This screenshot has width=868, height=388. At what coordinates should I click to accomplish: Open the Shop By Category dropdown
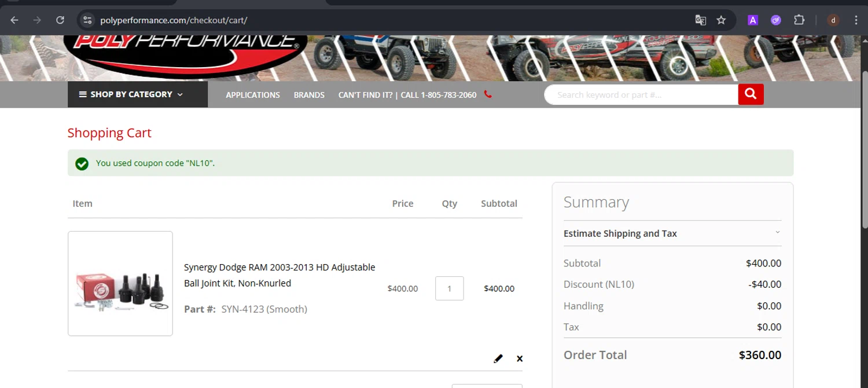138,94
